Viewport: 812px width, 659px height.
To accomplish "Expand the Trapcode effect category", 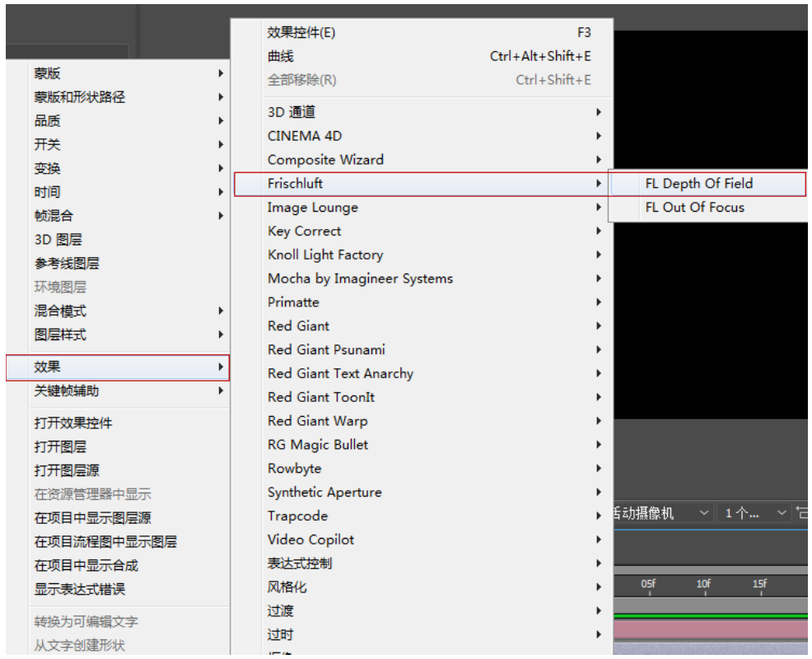I will point(422,516).
